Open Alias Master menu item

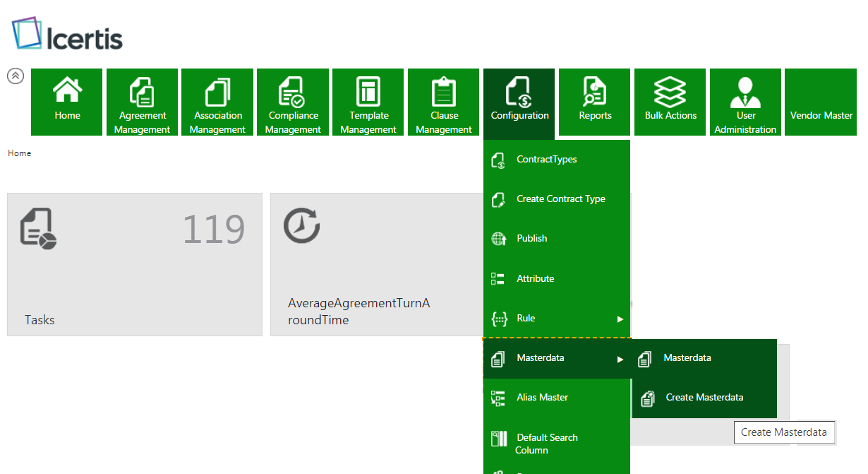(x=542, y=398)
